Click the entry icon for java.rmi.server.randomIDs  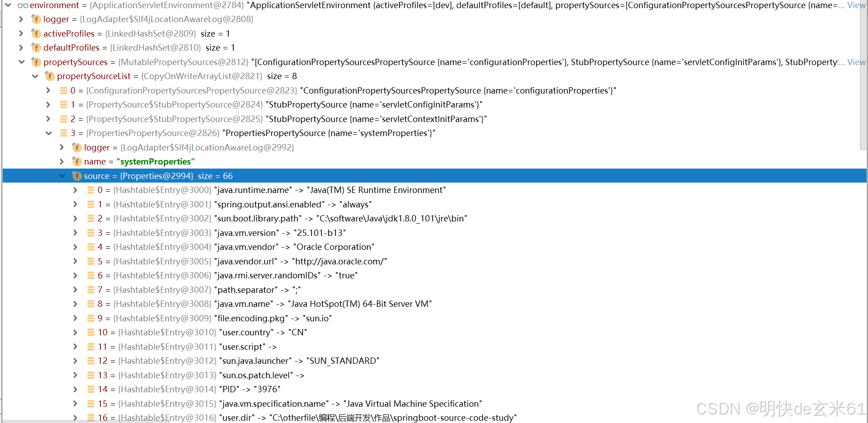91,276
